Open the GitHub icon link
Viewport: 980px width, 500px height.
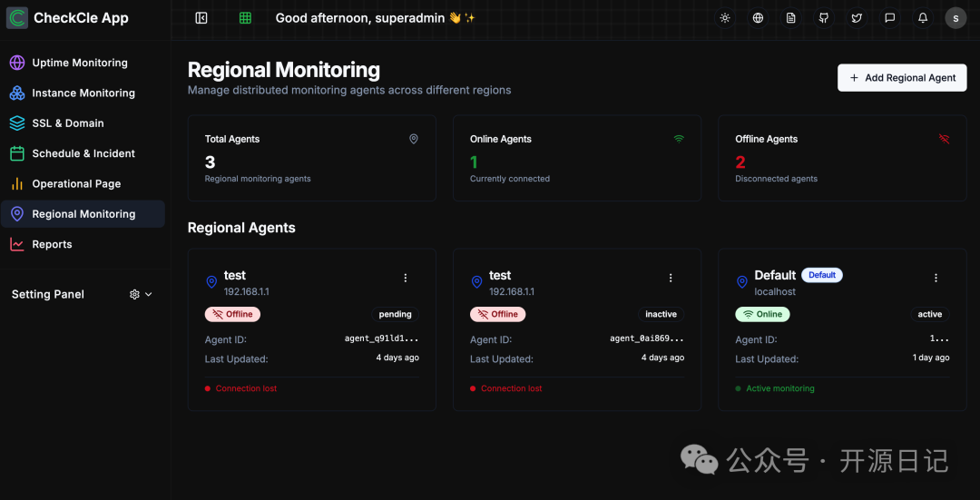pyautogui.click(x=824, y=18)
